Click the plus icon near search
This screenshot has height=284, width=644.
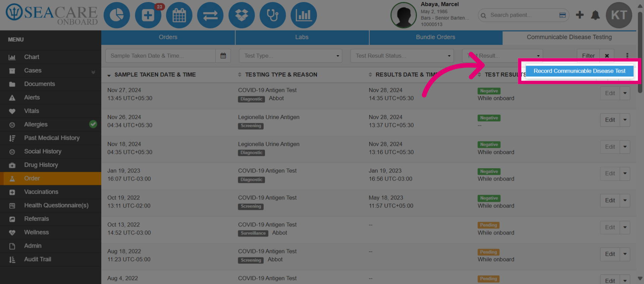click(x=580, y=15)
